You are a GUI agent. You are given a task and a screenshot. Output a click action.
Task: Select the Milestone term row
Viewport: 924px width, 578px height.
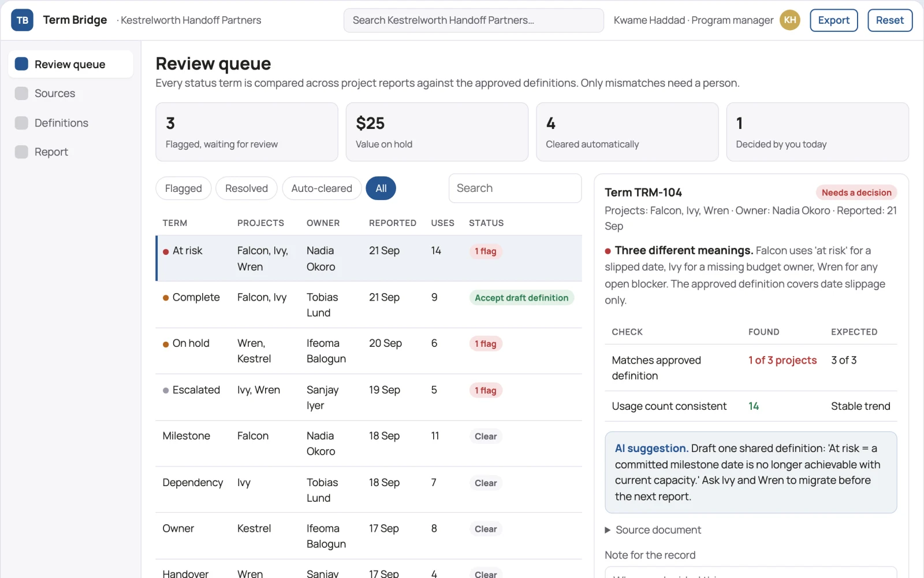click(x=369, y=443)
